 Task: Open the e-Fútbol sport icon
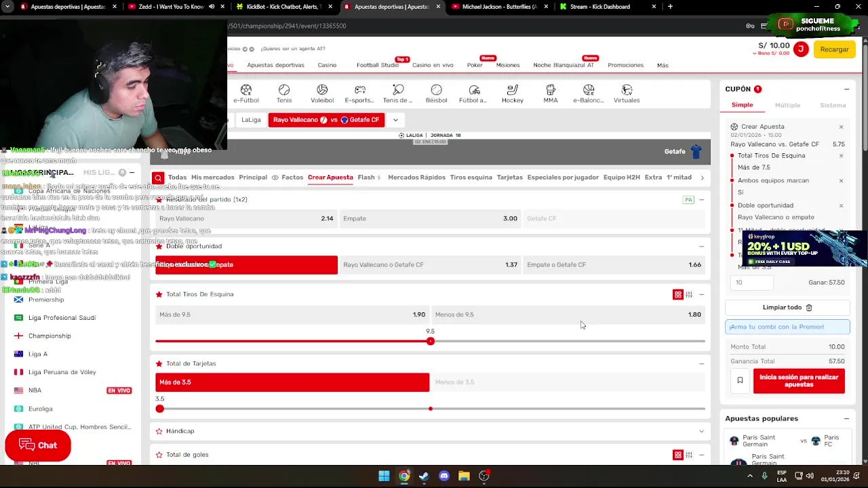[245, 94]
